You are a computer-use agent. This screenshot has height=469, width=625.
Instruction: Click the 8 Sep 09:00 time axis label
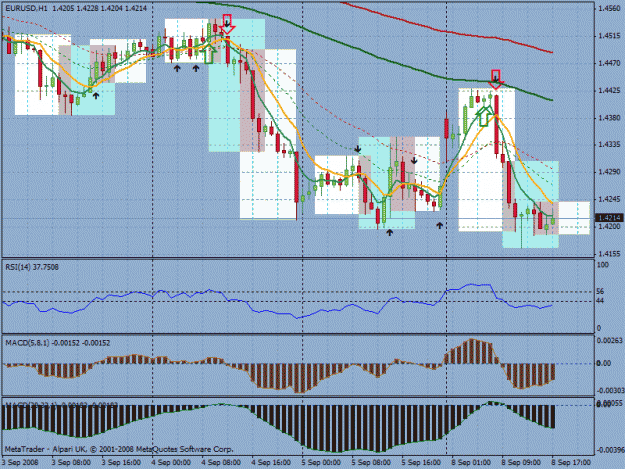pyautogui.click(x=521, y=462)
